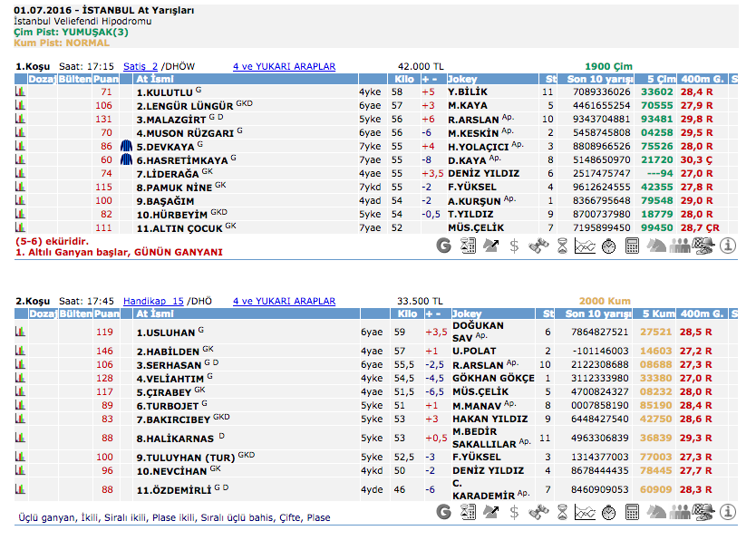Open the Satış 2 link
Viewport: 756px width, 540px height.
click(141, 66)
